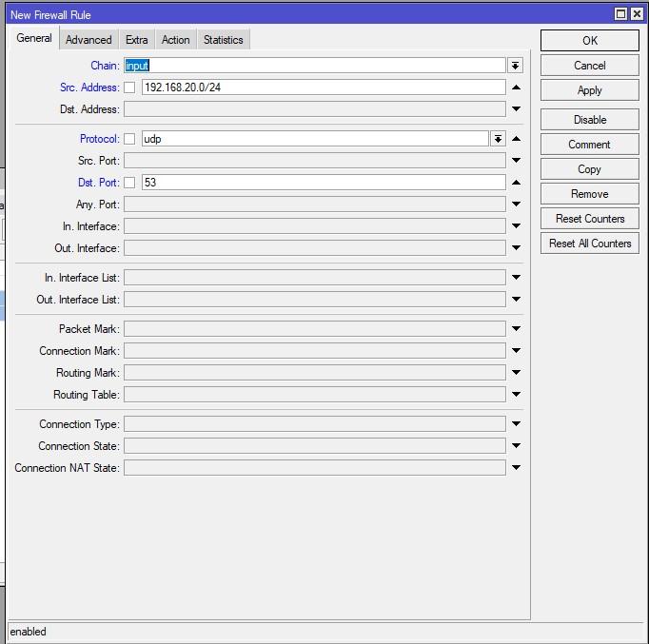Expand the Connection State field

[x=516, y=445]
